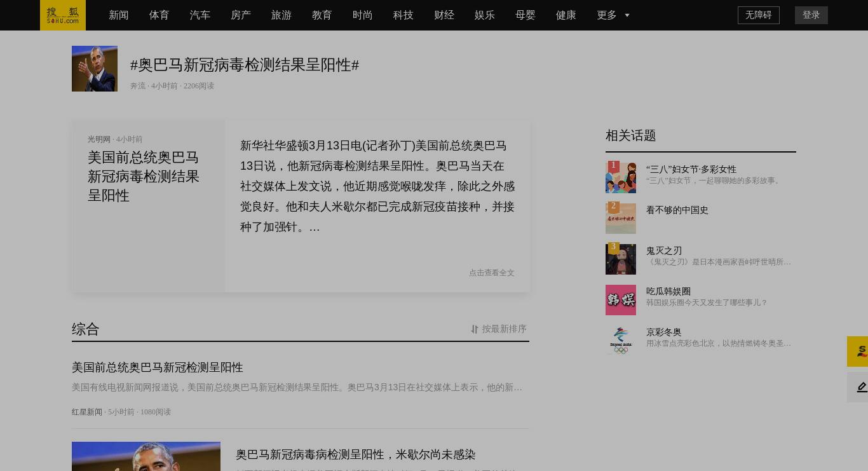Open headline 美国前总统奥巴马新冠病毒检测结果呈阳性
This screenshot has width=868, height=471.
[x=144, y=177]
